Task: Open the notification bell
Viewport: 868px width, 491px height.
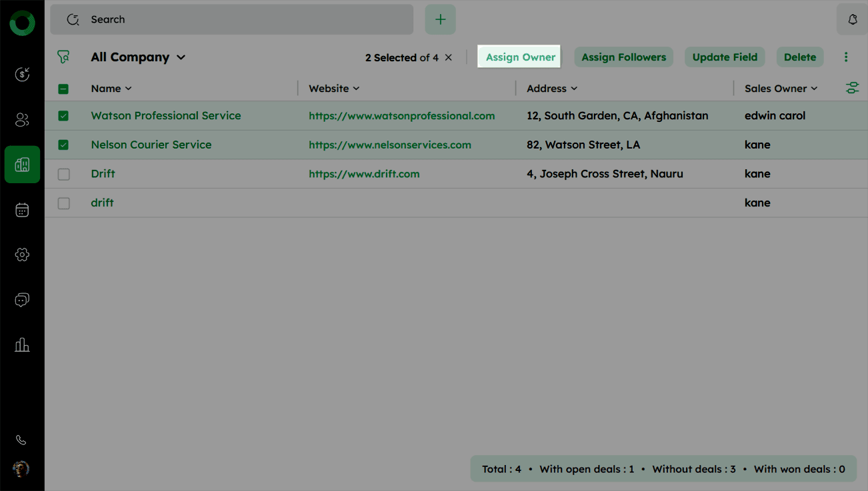Action: point(852,20)
